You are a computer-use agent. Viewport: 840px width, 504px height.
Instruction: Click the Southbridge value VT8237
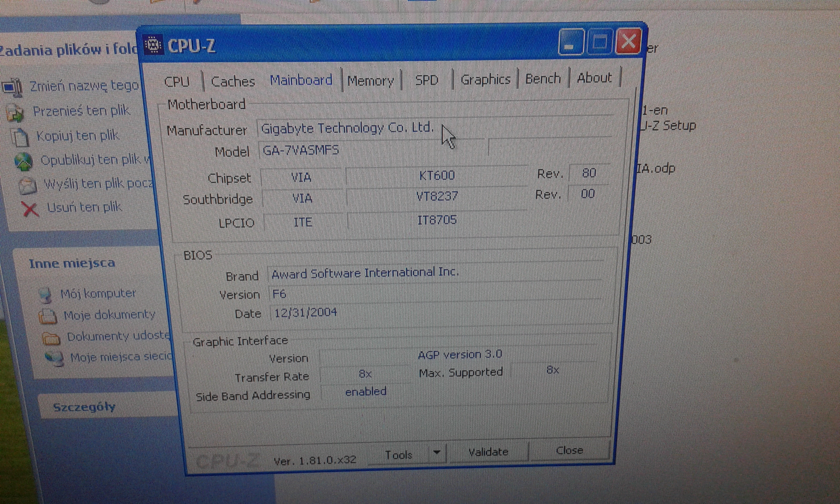coord(437,196)
